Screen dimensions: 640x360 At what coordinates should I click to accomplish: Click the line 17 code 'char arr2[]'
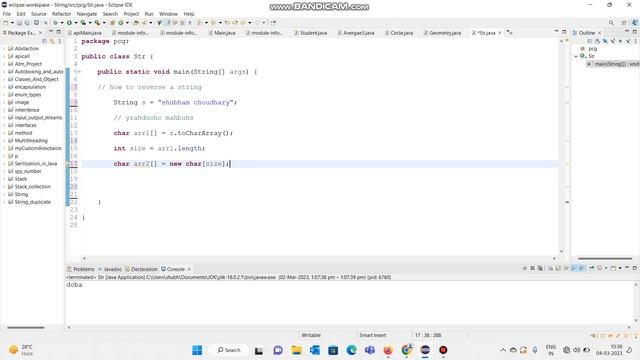[135, 164]
